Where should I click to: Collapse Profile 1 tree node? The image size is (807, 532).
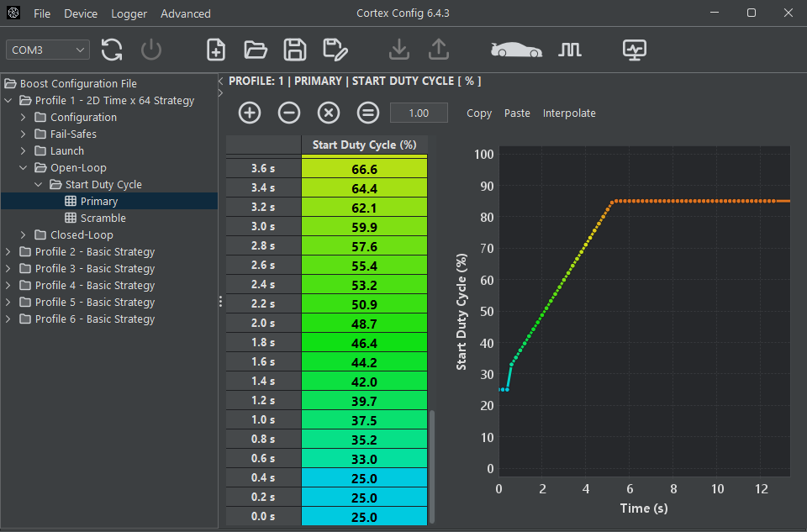pyautogui.click(x=8, y=100)
